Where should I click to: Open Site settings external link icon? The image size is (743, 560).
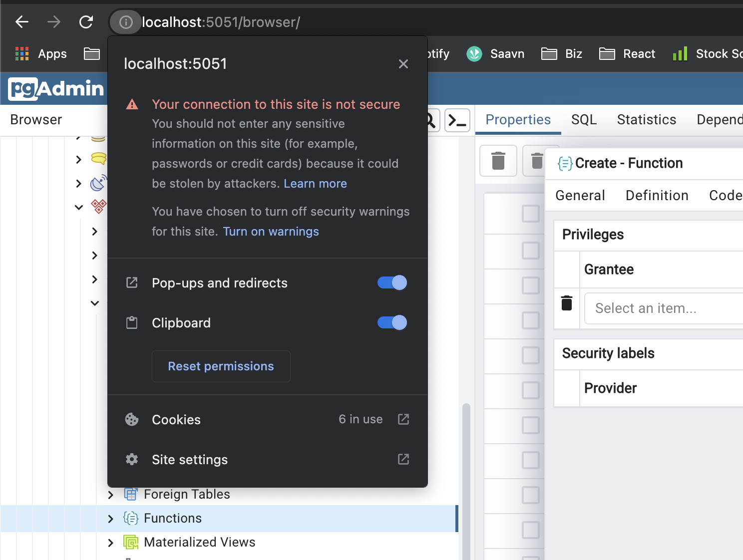[403, 459]
